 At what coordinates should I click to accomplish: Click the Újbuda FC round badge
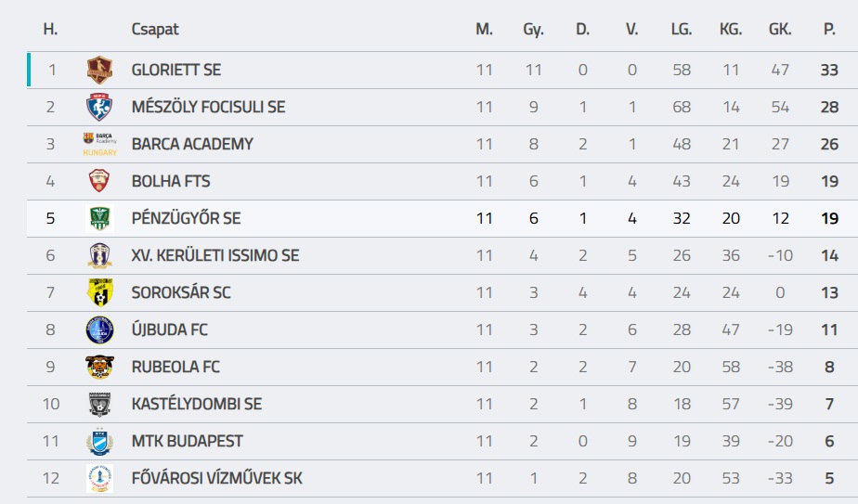click(x=99, y=330)
